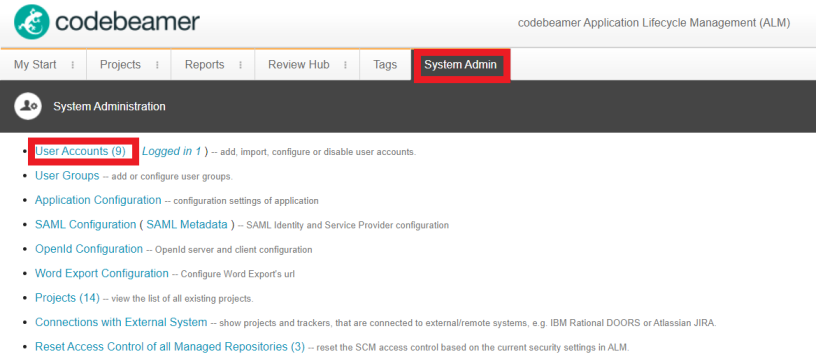The height and width of the screenshot is (361, 816).
Task: Switch to the My Start tab
Action: tap(35, 65)
